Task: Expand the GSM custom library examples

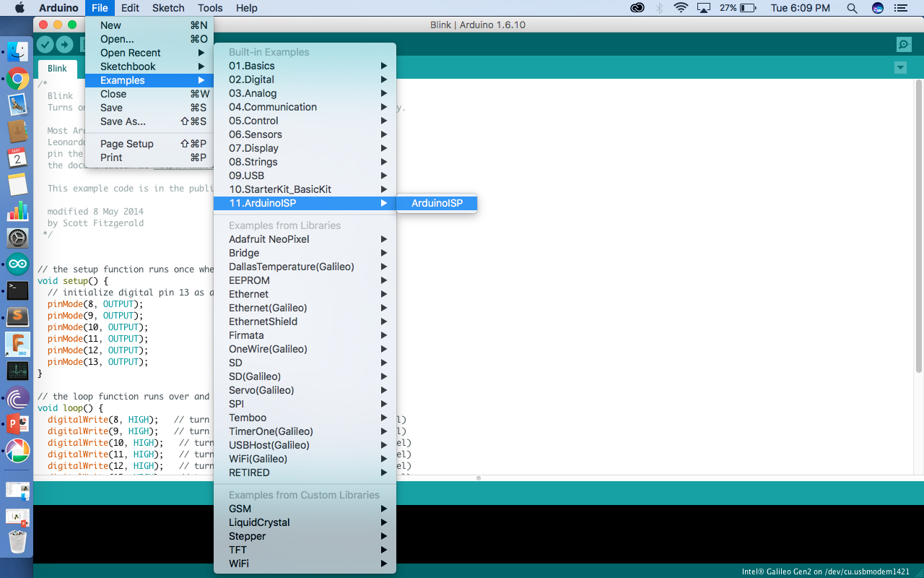Action: (305, 509)
